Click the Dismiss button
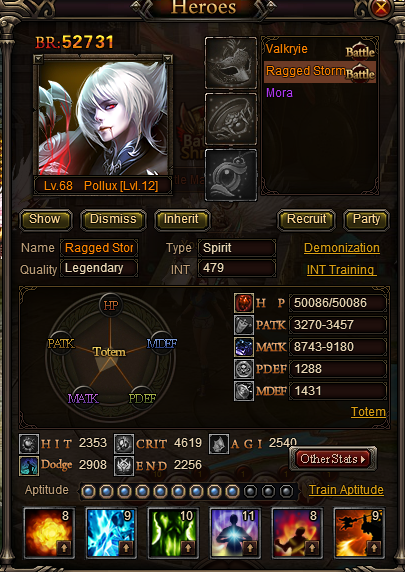This screenshot has height=572, width=405. [x=113, y=220]
